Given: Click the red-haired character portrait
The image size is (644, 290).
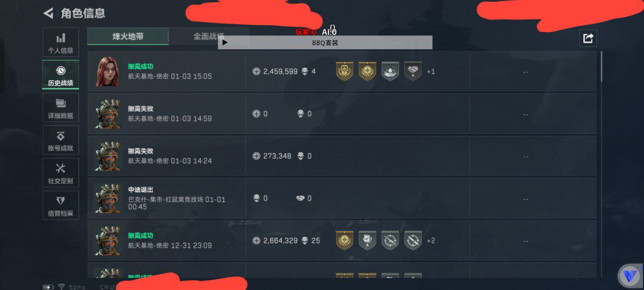Looking at the screenshot, I should point(108,71).
